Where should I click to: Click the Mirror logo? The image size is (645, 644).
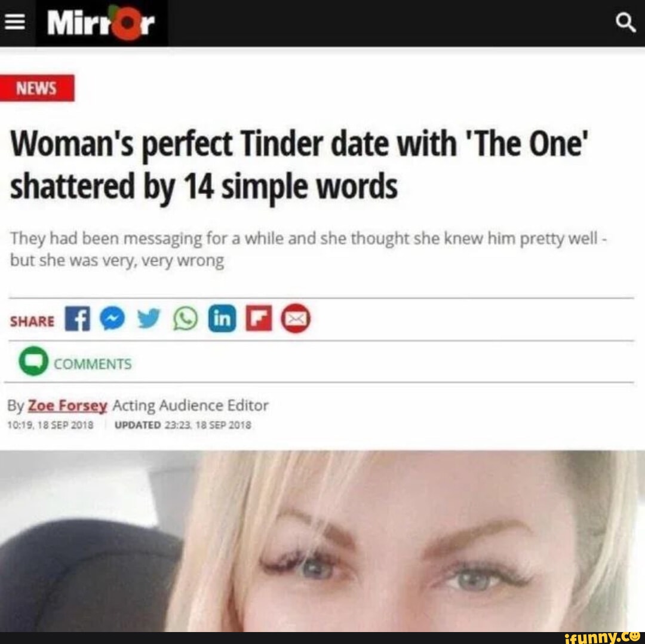coord(101,23)
